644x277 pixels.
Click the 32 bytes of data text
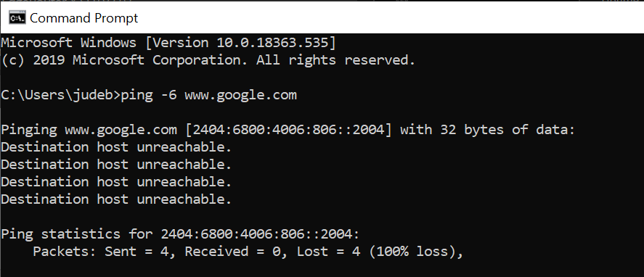[507, 130]
